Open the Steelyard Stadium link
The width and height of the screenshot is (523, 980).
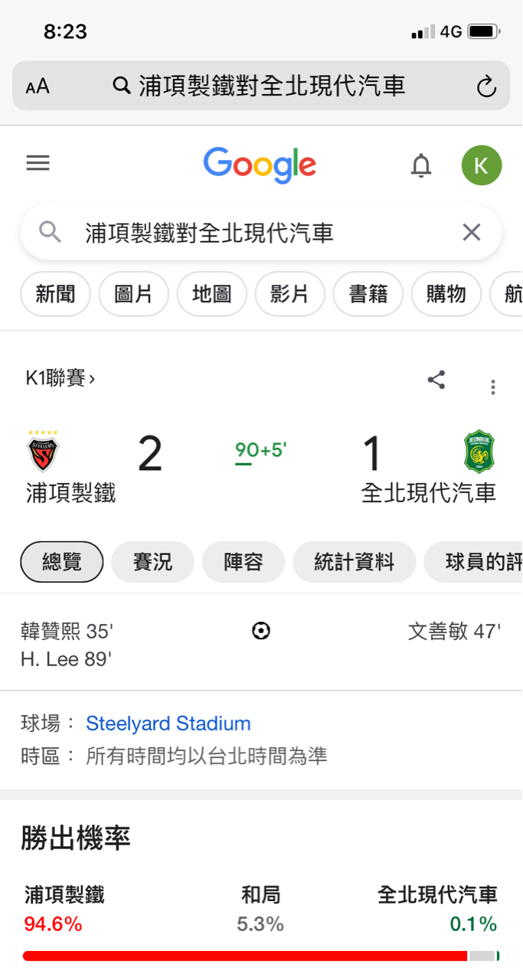tap(168, 724)
